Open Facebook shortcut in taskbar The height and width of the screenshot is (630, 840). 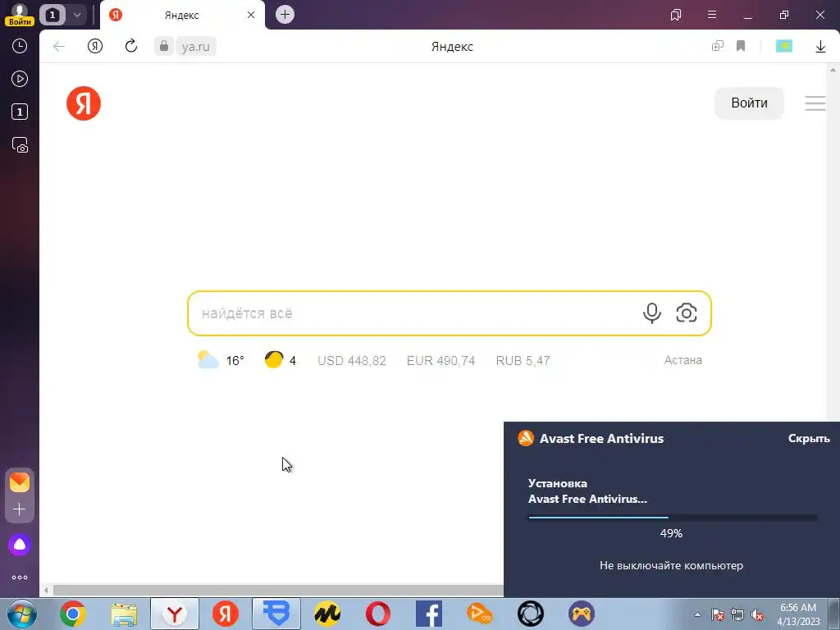[428, 614]
